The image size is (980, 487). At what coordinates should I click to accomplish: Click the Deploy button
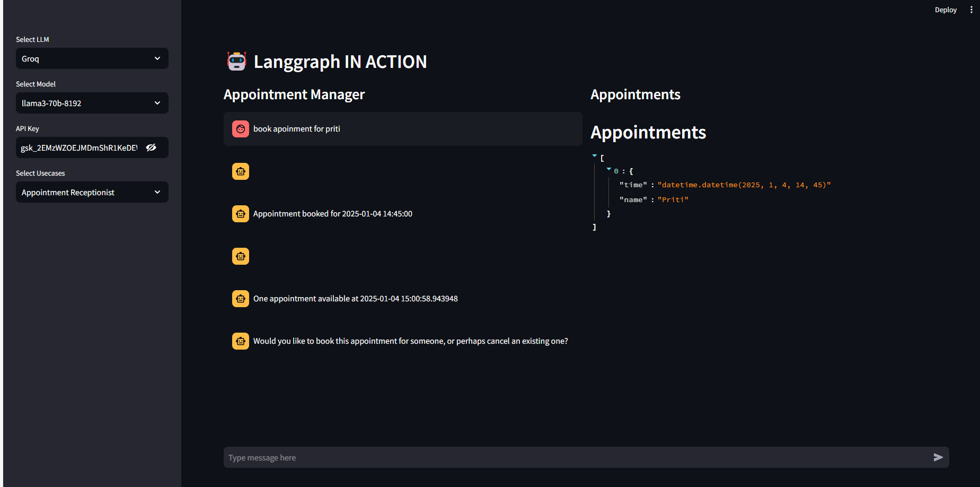(946, 10)
